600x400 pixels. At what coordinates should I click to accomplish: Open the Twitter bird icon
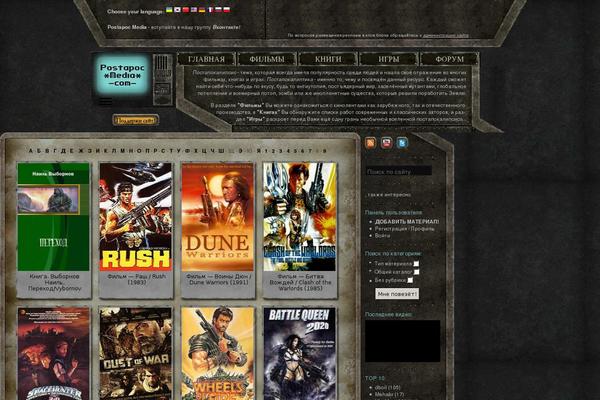402,143
